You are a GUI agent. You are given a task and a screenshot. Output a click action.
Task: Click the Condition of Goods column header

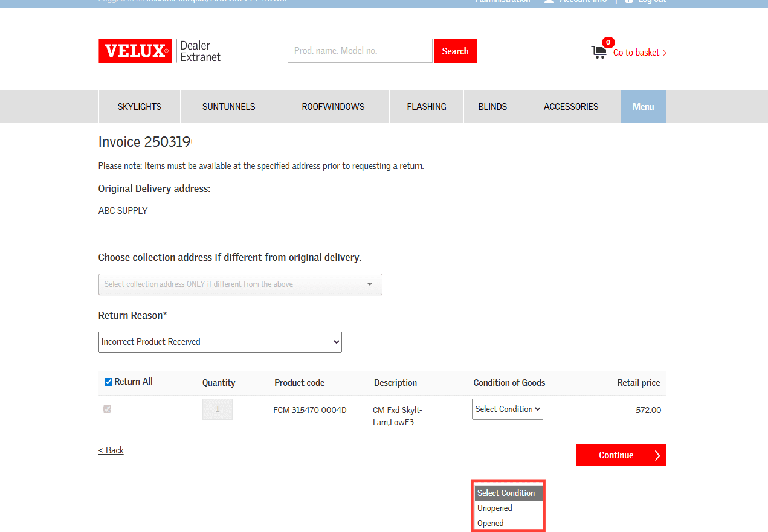509,383
